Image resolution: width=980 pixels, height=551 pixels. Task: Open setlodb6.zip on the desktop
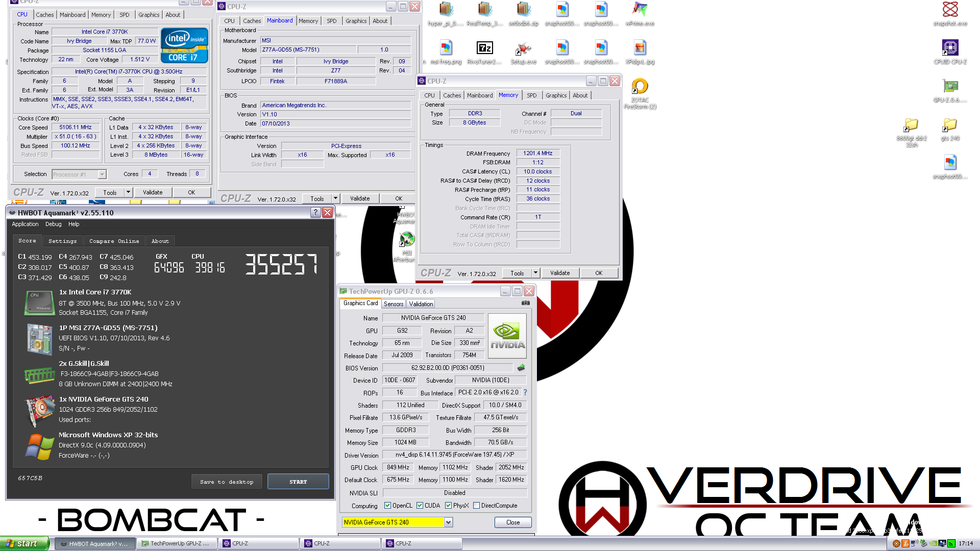(523, 14)
